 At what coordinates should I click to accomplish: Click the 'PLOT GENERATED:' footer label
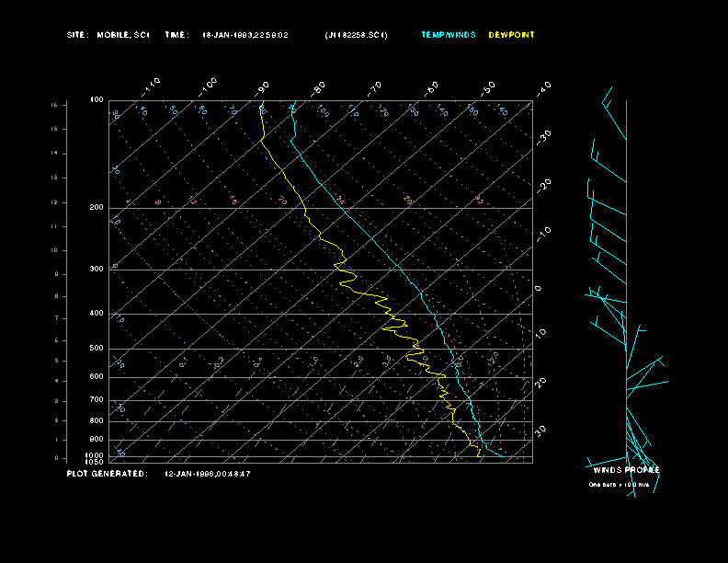(108, 474)
